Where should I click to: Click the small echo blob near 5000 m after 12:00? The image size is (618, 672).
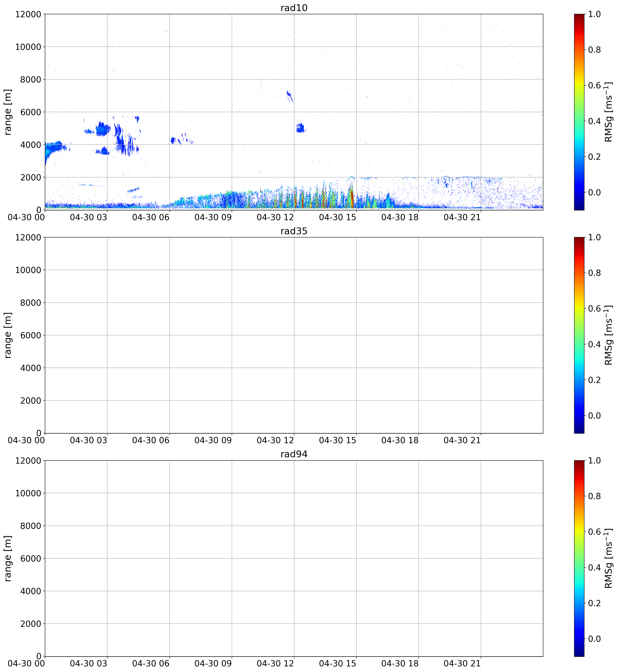(x=301, y=128)
